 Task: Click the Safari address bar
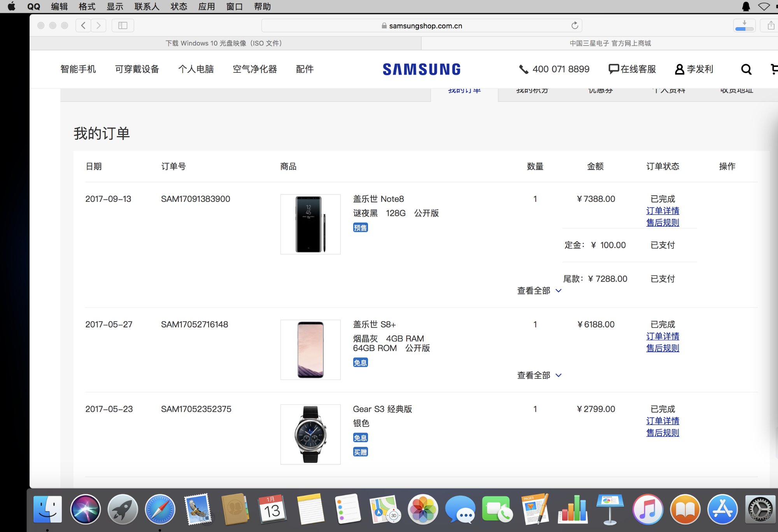point(422,26)
